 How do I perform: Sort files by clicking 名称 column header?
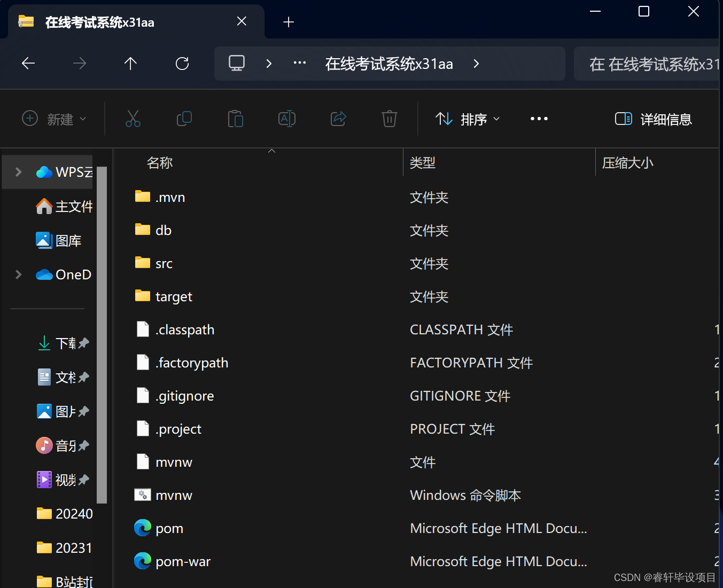[x=159, y=162]
